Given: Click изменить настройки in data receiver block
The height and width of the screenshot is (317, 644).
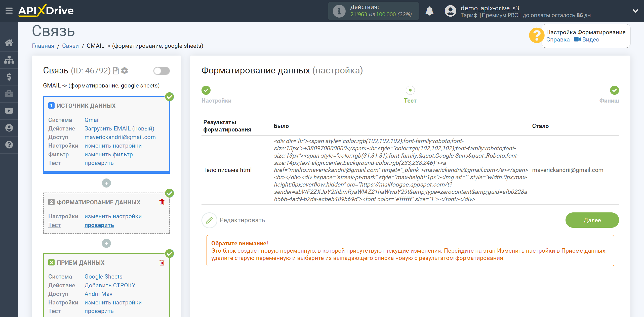Looking at the screenshot, I should click(113, 302).
